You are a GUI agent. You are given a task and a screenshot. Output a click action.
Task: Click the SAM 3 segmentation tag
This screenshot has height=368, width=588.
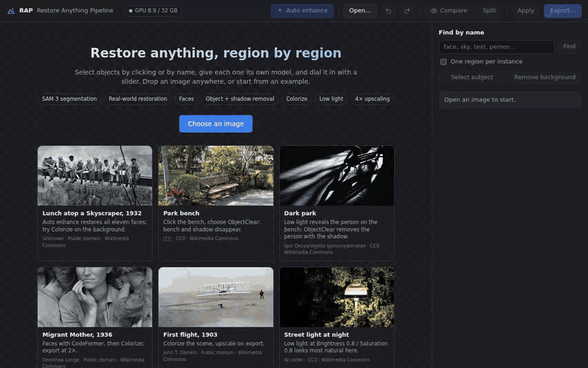pyautogui.click(x=69, y=99)
